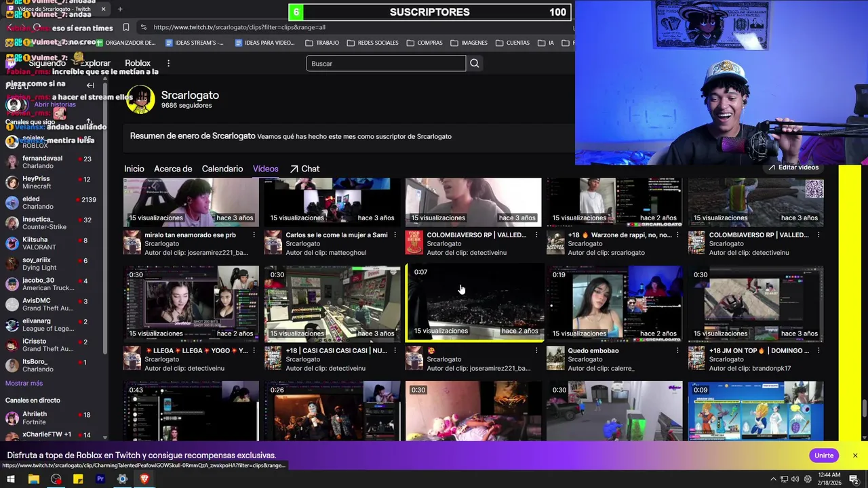868x488 pixels.
Task: Click the Srcarlogato channel avatar
Action: click(140, 99)
